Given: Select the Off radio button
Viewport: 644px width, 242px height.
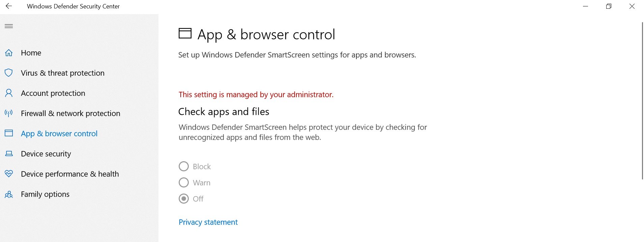Looking at the screenshot, I should (184, 199).
